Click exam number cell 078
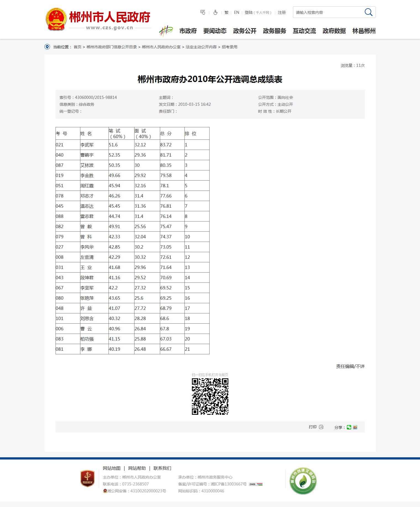420x507 pixels. click(59, 196)
